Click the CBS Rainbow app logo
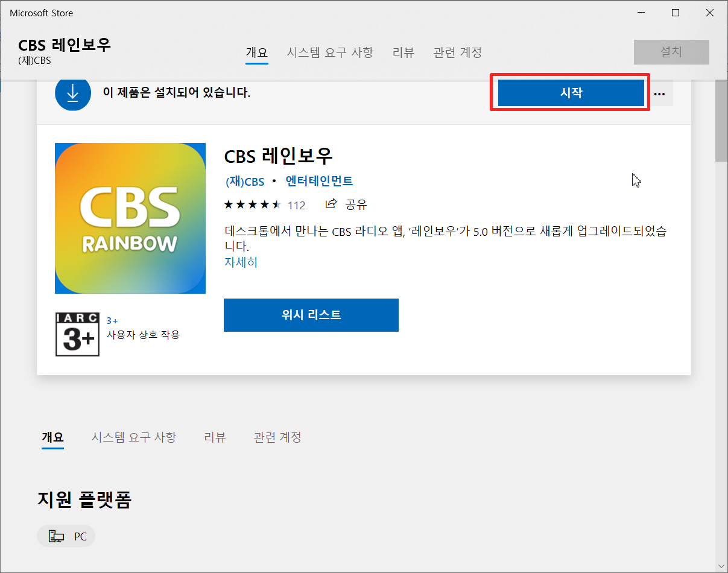The height and width of the screenshot is (573, 728). click(x=130, y=218)
